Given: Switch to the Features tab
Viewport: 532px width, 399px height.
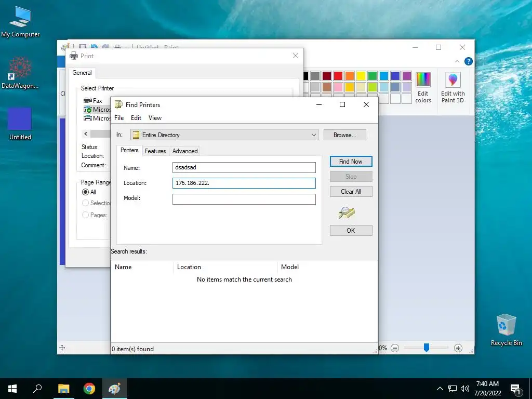Looking at the screenshot, I should 155,151.
